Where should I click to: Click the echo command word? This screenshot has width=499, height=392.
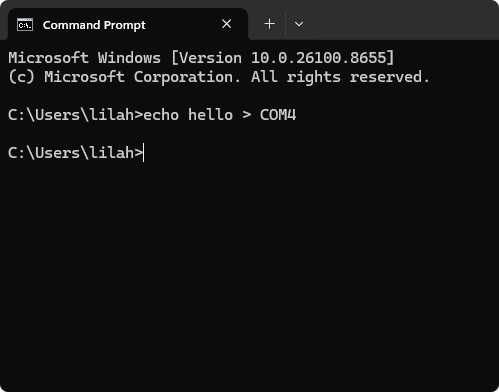[x=161, y=115]
